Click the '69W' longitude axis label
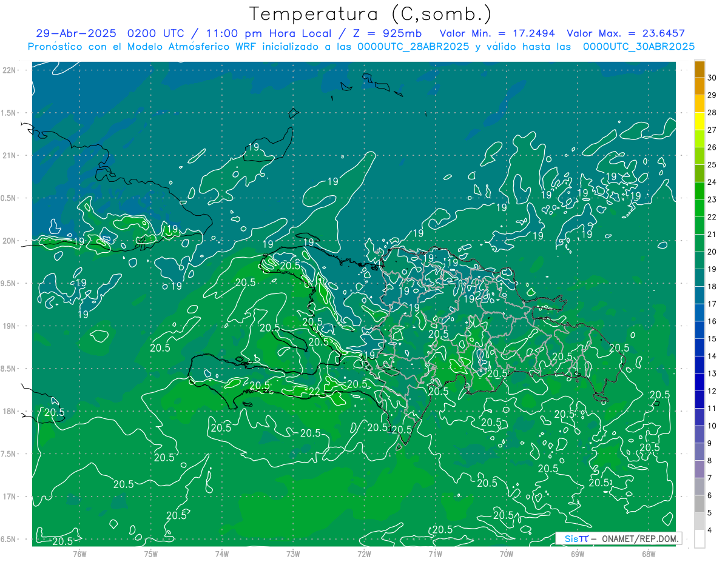Viewport: 728px width, 562px height. tap(578, 554)
